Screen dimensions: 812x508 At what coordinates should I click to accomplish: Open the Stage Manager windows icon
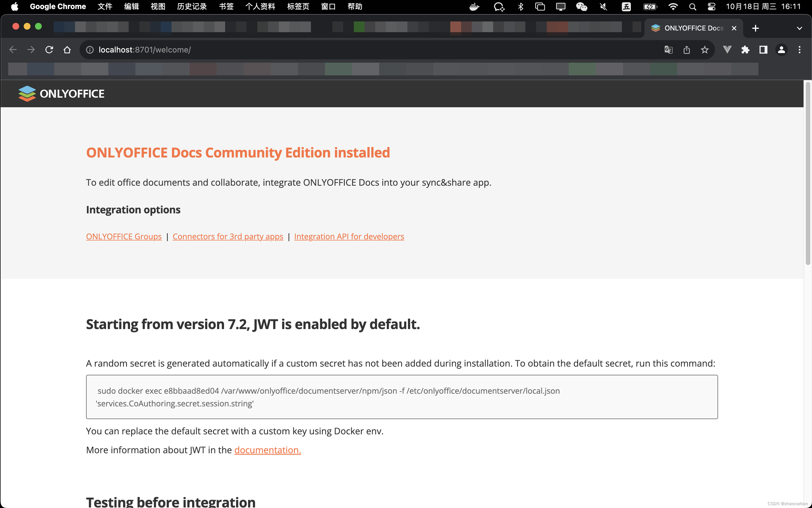pyautogui.click(x=540, y=7)
